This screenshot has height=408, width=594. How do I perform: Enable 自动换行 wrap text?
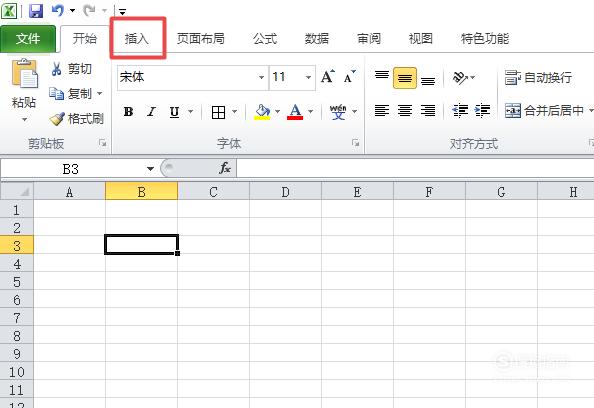(x=538, y=78)
